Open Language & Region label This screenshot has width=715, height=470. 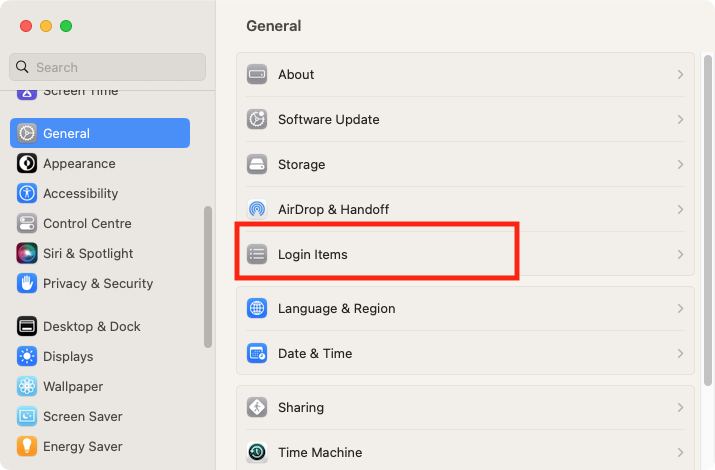[x=337, y=309]
